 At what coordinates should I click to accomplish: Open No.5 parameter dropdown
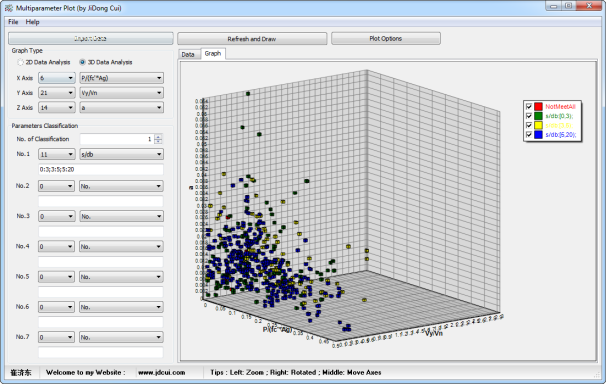[x=121, y=277]
